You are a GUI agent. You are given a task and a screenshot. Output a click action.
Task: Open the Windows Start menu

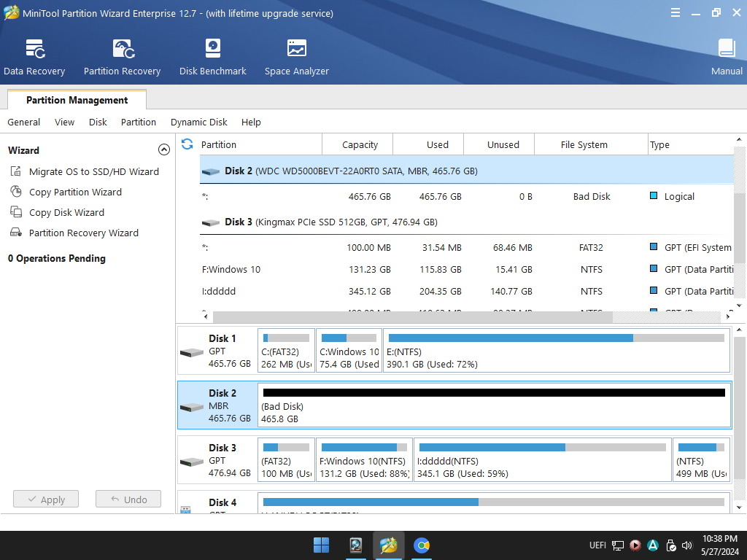[321, 545]
